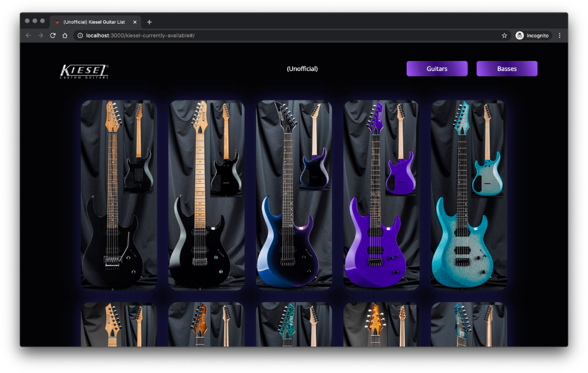Image resolution: width=588 pixels, height=373 pixels.
Task: Open the black guitar with maple fretboard listing
Action: pos(206,195)
